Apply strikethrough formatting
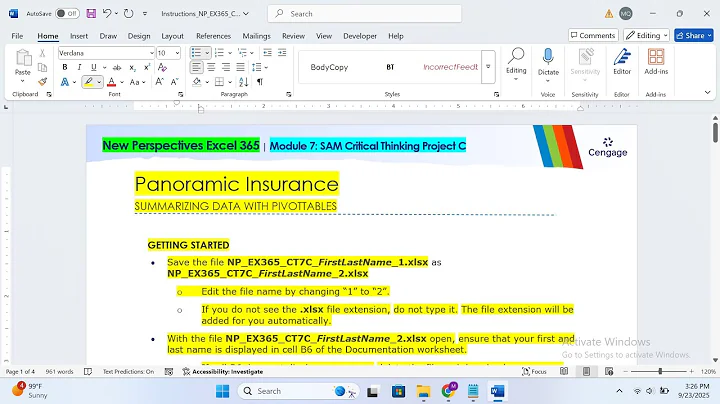 pyautogui.click(x=117, y=67)
